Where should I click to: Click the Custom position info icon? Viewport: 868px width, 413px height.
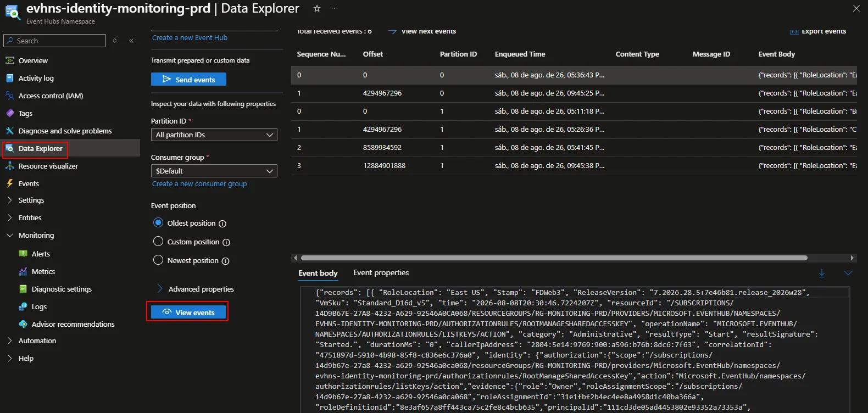226,242
